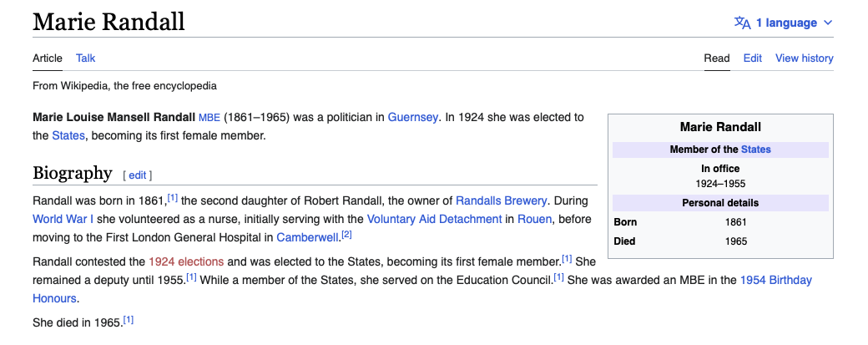This screenshot has width=868, height=345.
Task: Click the Born label in infobox
Action: coord(625,222)
